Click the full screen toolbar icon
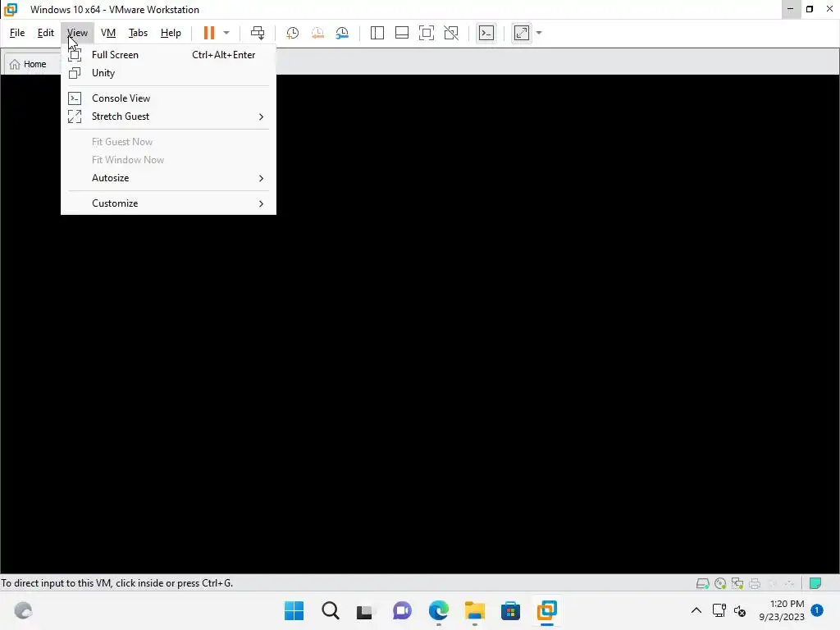 pyautogui.click(x=427, y=33)
